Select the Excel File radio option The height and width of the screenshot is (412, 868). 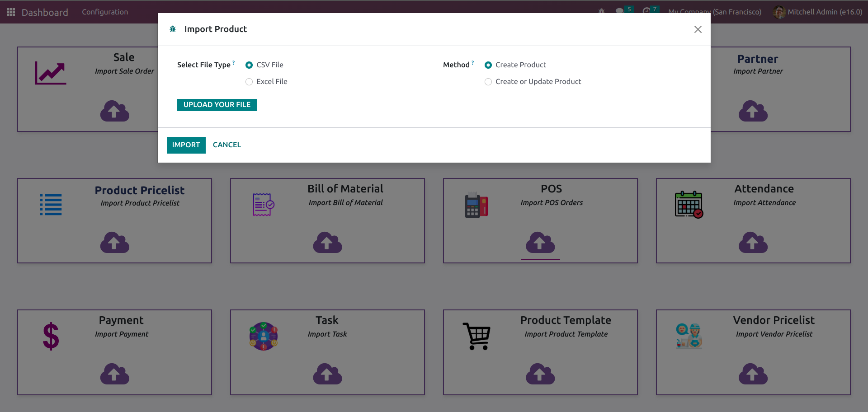coord(249,82)
